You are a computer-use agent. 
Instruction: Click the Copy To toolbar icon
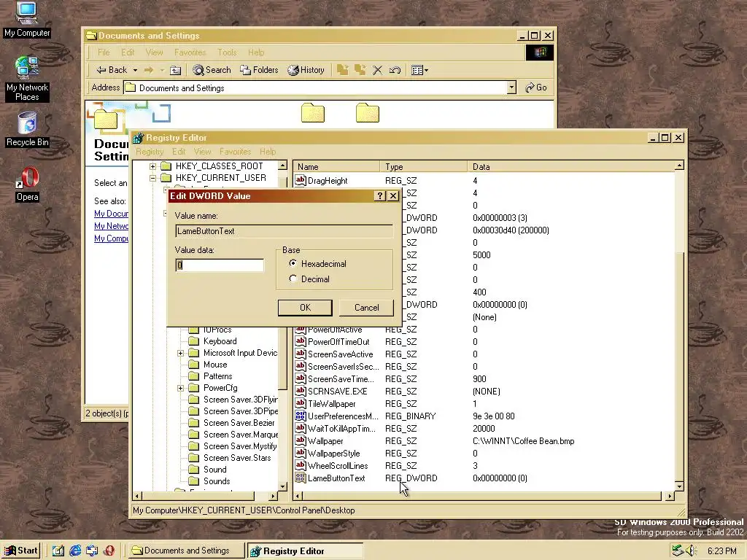coord(360,70)
